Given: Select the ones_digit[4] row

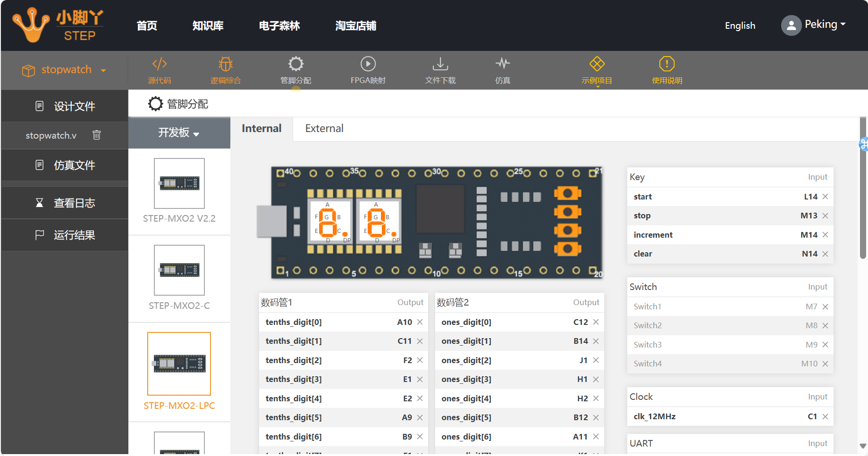Looking at the screenshot, I should [519, 398].
